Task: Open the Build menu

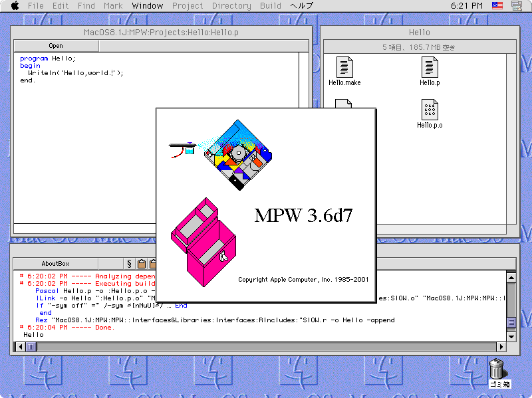Action: [x=271, y=6]
